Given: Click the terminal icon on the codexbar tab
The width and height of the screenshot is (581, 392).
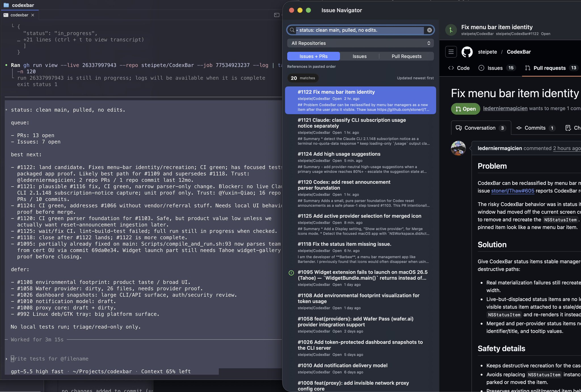Looking at the screenshot, I should pyautogui.click(x=6, y=15).
